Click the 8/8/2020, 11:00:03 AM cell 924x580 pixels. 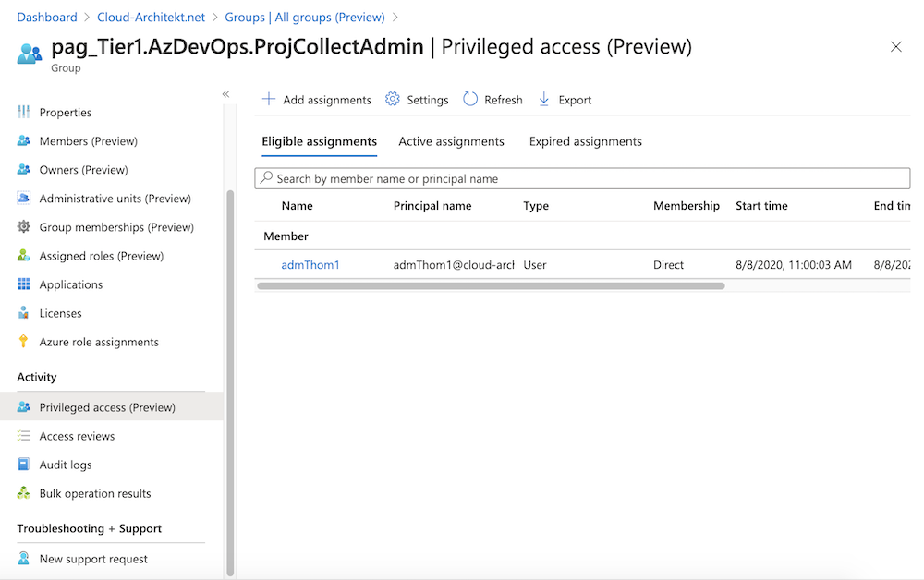pyautogui.click(x=793, y=265)
